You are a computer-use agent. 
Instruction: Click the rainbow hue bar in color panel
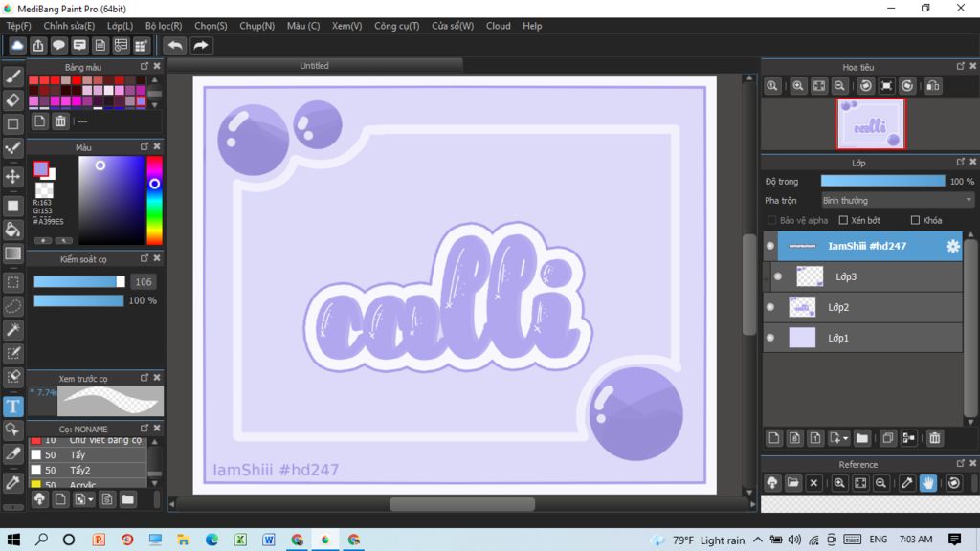(154, 200)
